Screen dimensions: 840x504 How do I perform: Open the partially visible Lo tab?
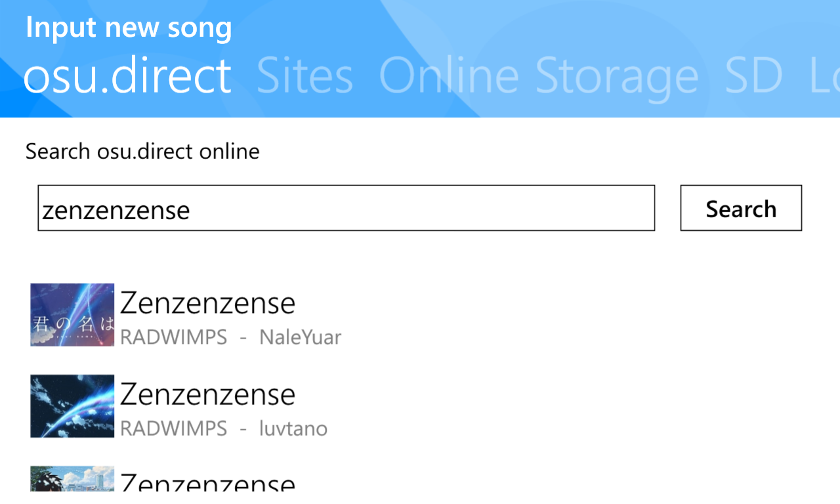pyautogui.click(x=825, y=75)
